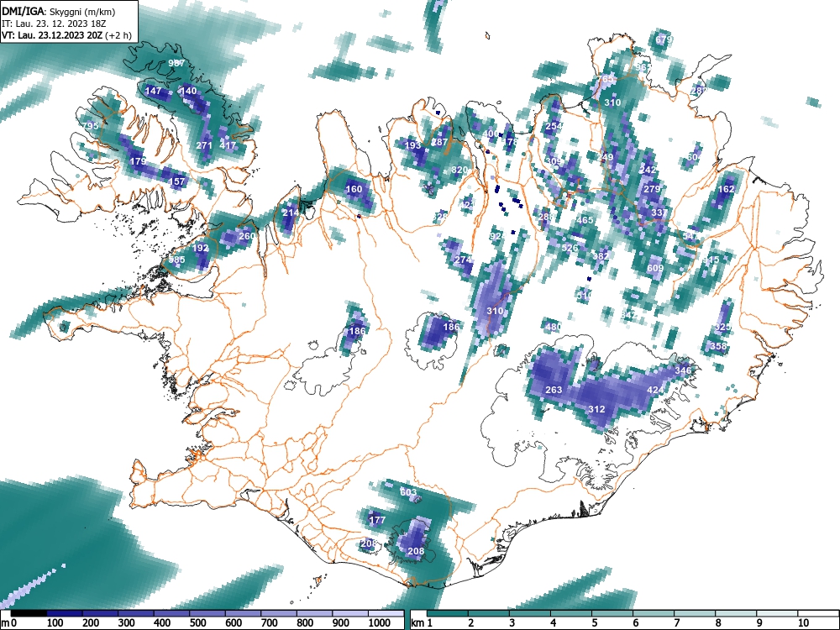The height and width of the screenshot is (630, 840).
Task: Click legend color segment between km 2 and 3
Action: (489, 614)
